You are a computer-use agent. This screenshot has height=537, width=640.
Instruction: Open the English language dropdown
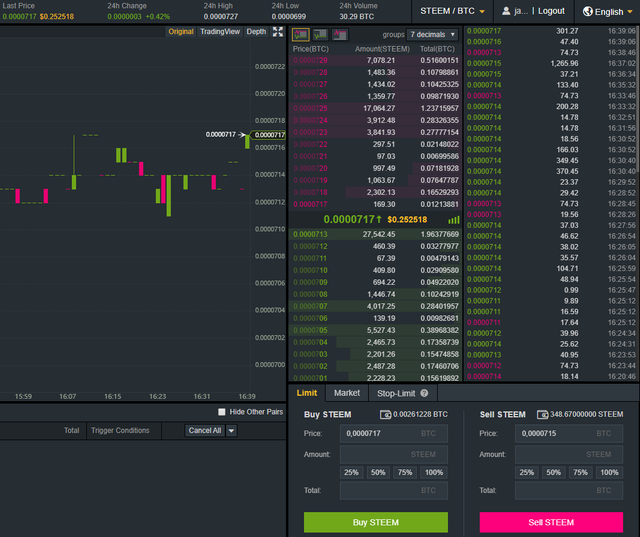point(607,11)
